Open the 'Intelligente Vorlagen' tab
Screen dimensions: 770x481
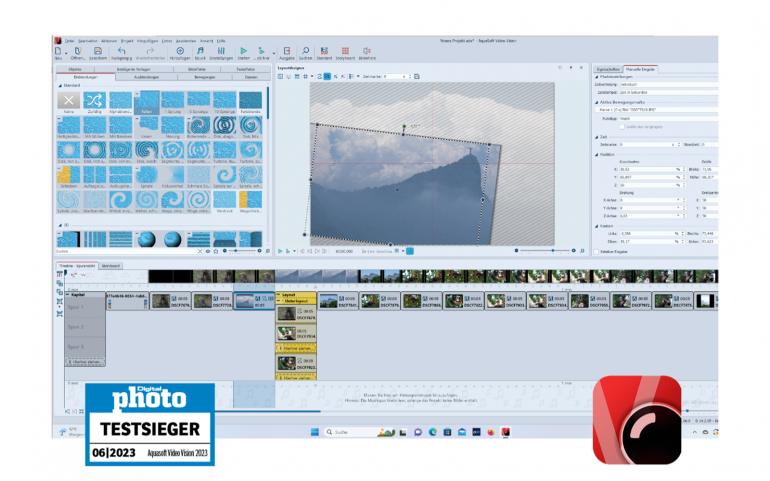[133, 69]
